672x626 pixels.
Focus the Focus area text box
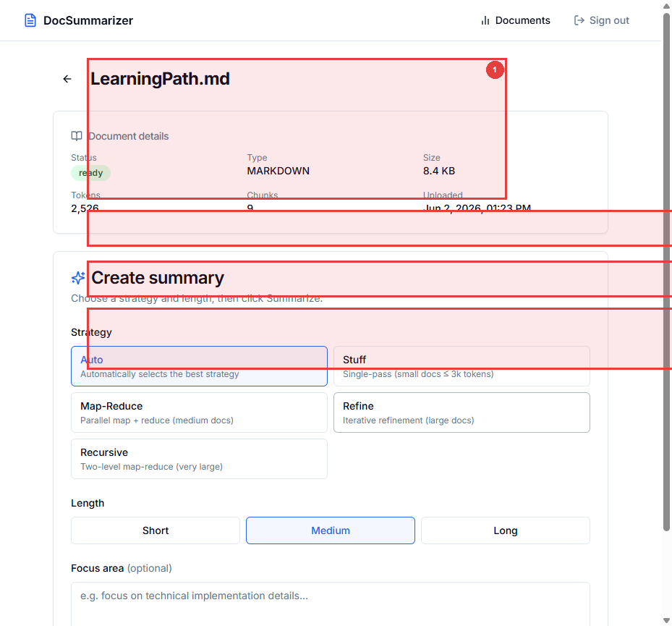331,604
